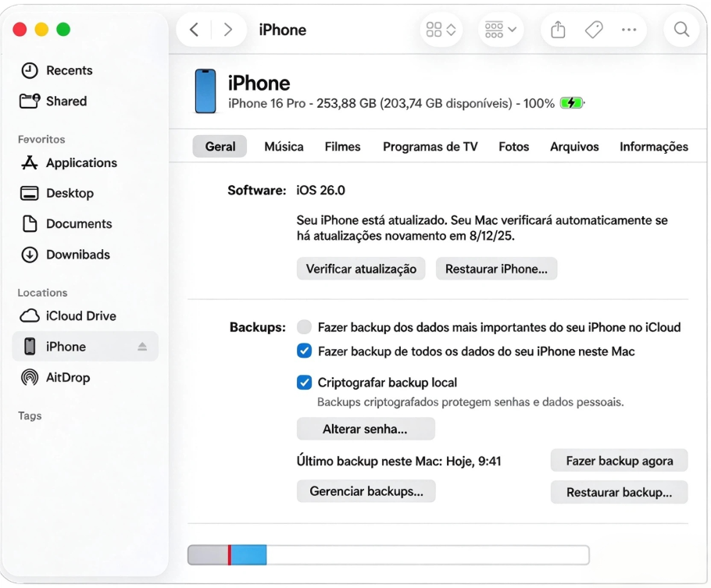Image resolution: width=711 pixels, height=588 pixels.
Task: Click Restaurar backup... button
Action: (x=619, y=492)
